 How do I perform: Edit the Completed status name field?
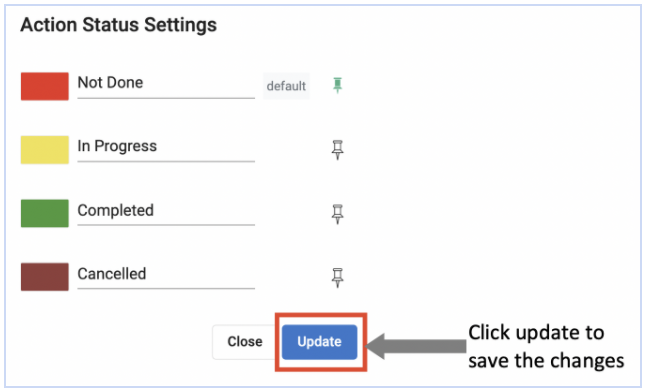166,212
